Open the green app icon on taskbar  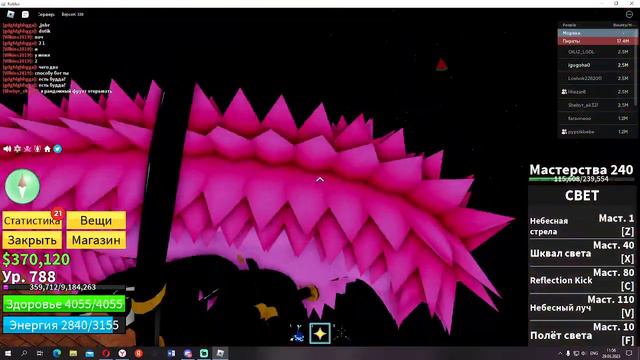(x=204, y=353)
